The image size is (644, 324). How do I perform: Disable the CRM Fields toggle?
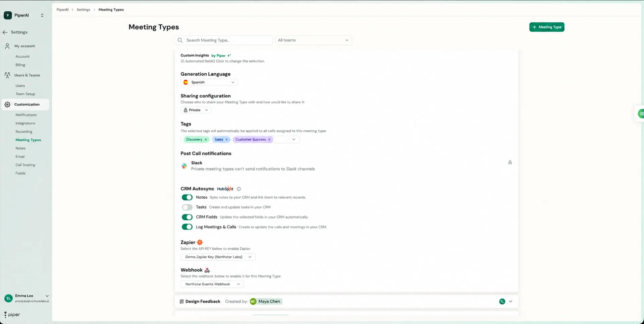tap(187, 217)
